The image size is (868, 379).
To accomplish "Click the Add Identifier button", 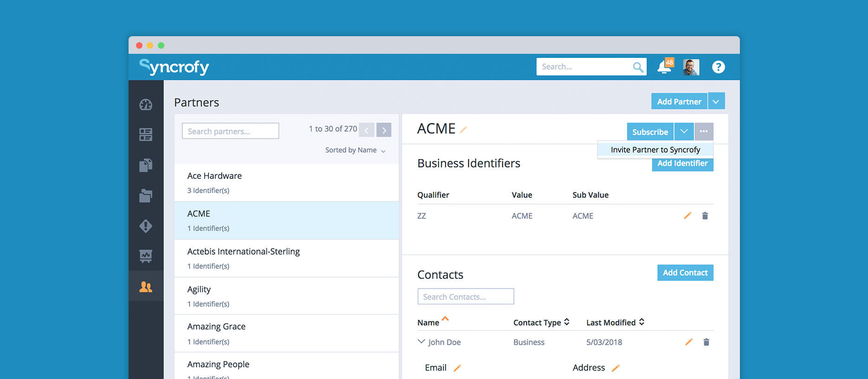I will click(x=682, y=164).
